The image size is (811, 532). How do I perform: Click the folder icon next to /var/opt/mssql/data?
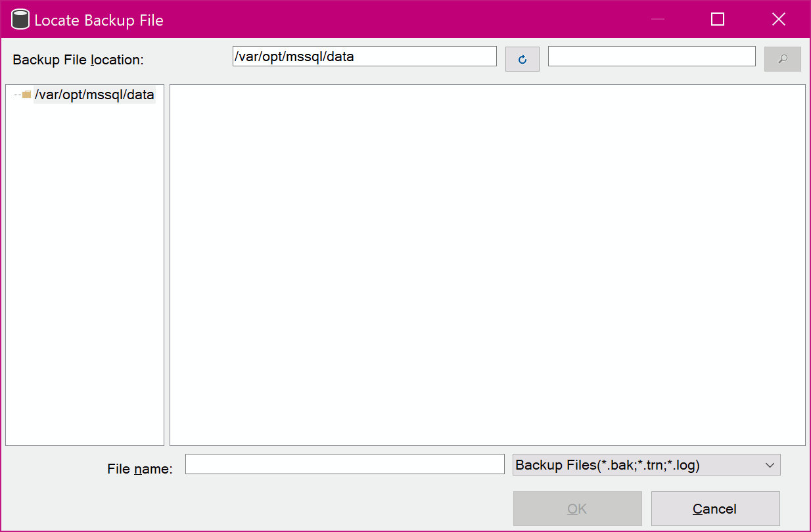tap(26, 95)
